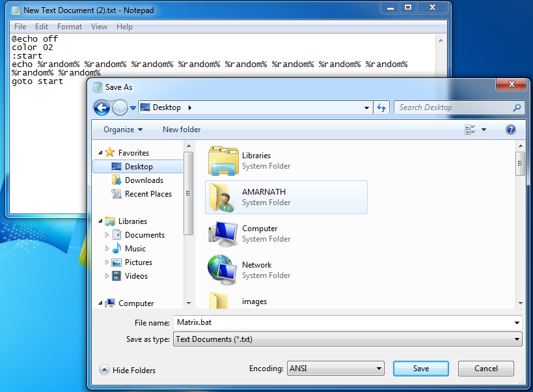Image resolution: width=533 pixels, height=392 pixels.
Task: Click the magnifier icon in search box
Action: point(517,108)
